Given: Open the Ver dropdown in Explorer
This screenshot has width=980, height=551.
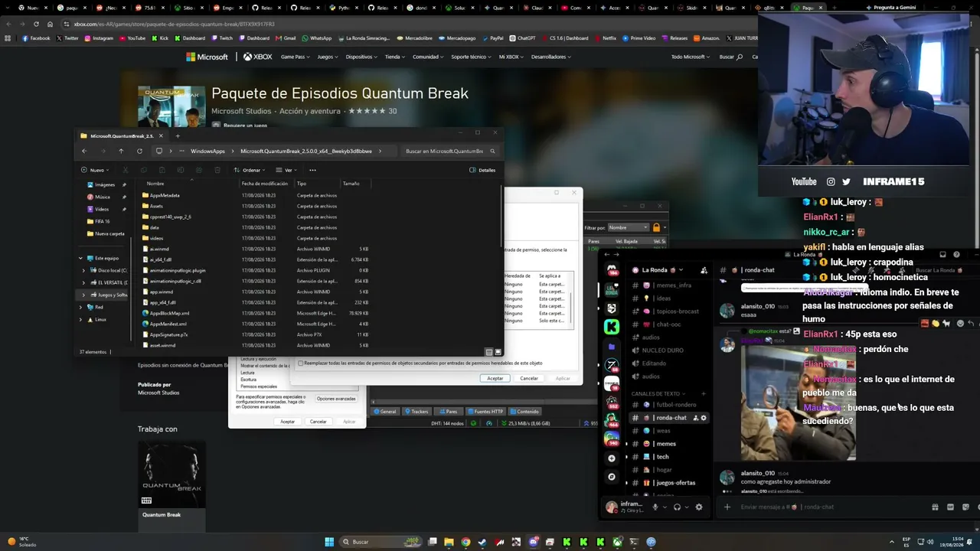Looking at the screenshot, I should [x=287, y=170].
